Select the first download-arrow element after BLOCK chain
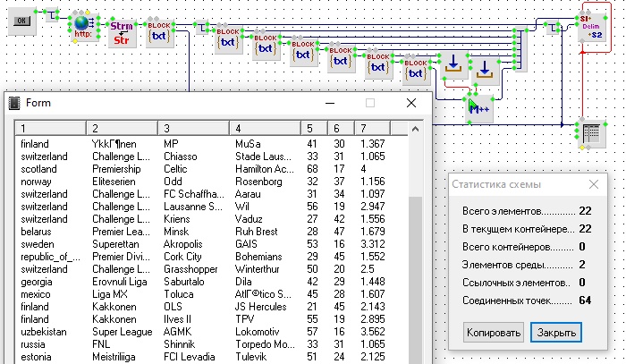 tap(453, 64)
